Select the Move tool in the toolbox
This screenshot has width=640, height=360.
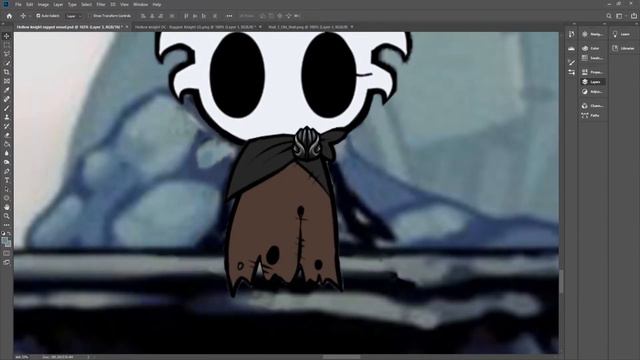7,36
